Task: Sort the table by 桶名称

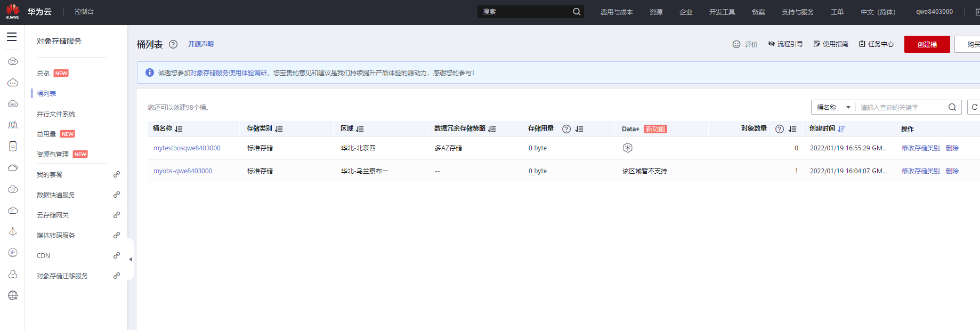Action: coord(179,129)
